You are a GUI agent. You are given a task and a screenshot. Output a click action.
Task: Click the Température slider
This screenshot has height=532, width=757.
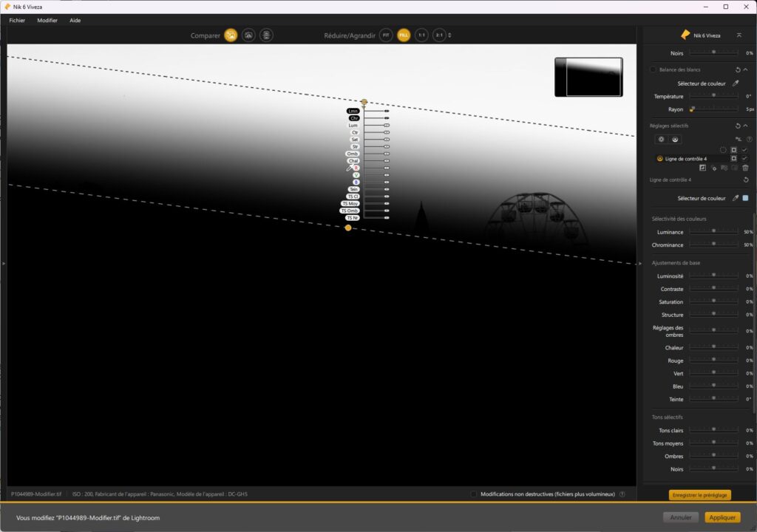pos(713,96)
